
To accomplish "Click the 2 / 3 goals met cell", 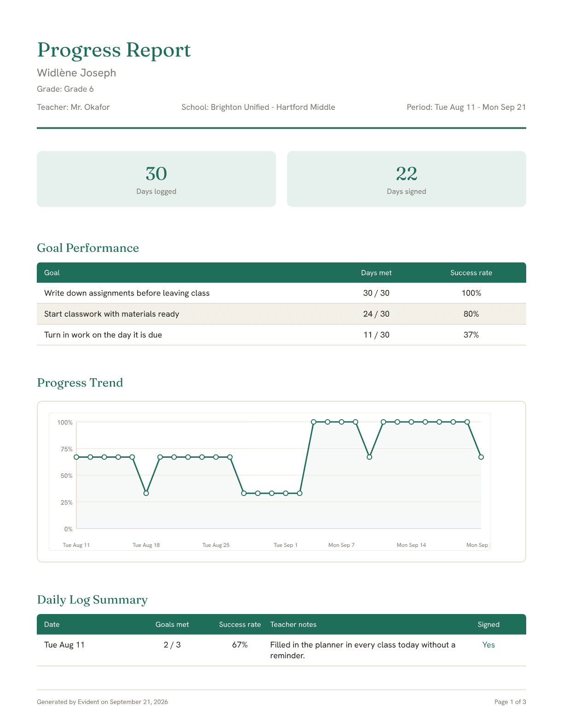I will tap(172, 645).
